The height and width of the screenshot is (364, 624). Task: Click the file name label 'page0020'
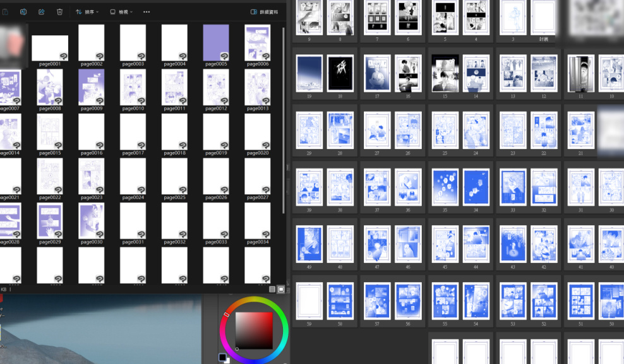[258, 153]
